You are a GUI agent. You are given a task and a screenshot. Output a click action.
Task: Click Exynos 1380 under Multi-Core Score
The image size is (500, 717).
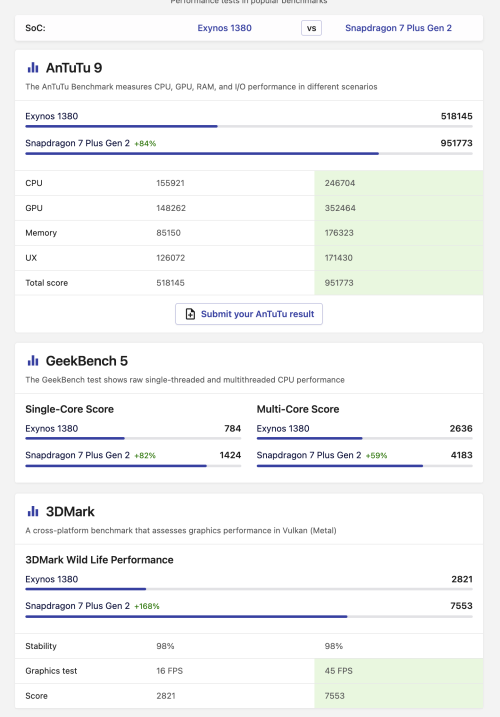click(283, 428)
